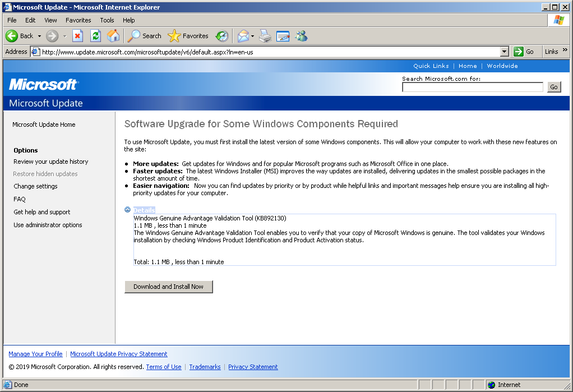The width and height of the screenshot is (573, 392).
Task: Open Quick Links in the header
Action: click(x=431, y=66)
